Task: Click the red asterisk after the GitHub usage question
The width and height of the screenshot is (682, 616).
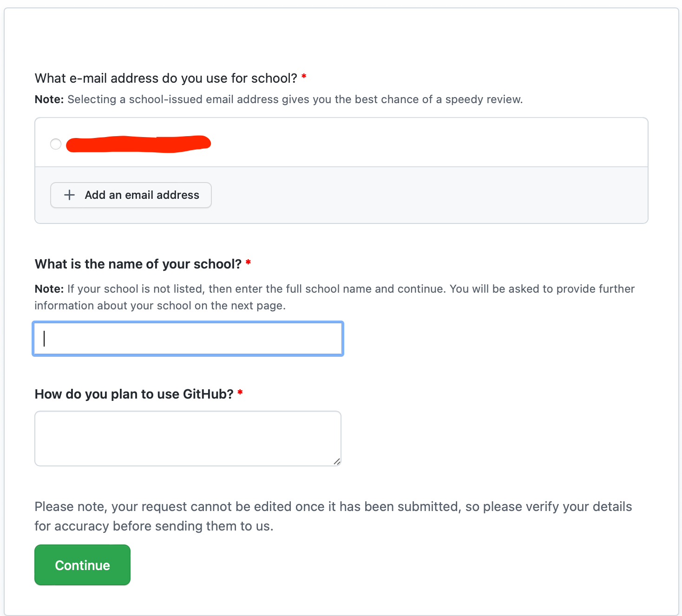Action: tap(240, 393)
